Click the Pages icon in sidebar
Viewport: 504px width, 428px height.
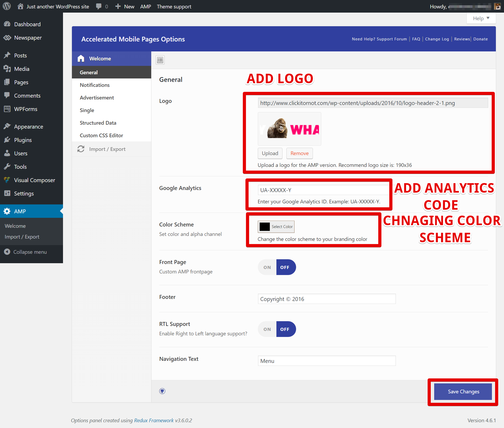pyautogui.click(x=7, y=82)
